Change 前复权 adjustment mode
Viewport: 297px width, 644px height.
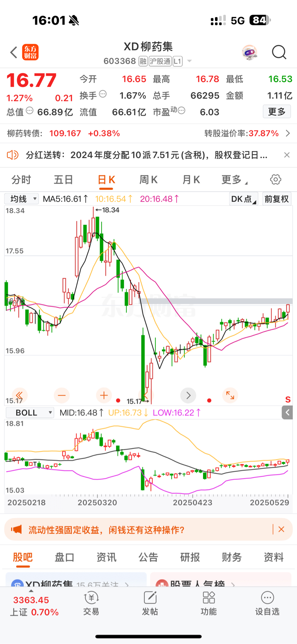pos(277,199)
